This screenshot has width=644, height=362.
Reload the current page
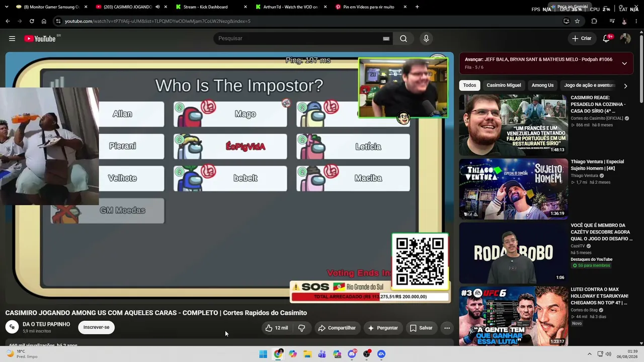point(32,21)
